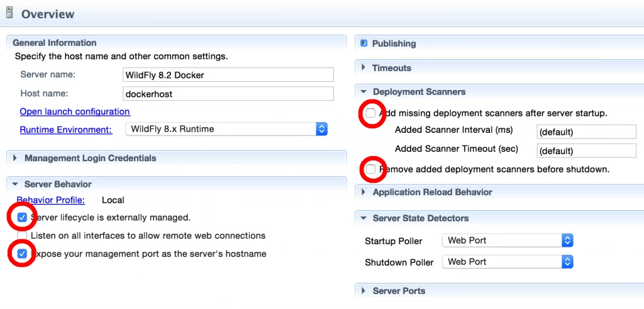Click the Overview heading text
Screen dimensions: 644x309
[48, 14]
